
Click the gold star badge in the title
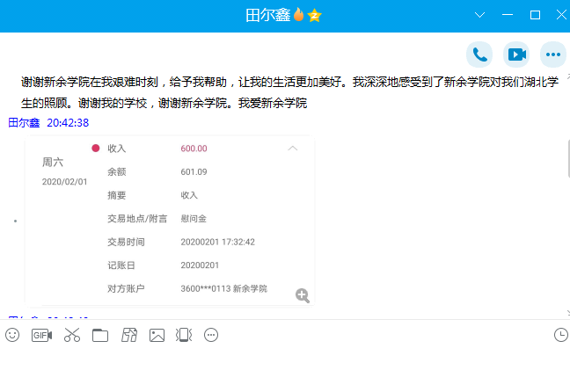(314, 16)
